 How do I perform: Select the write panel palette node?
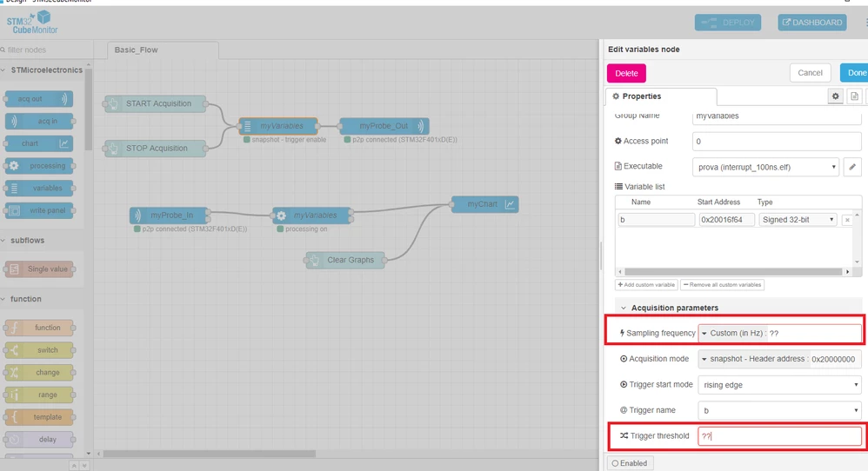pos(39,210)
